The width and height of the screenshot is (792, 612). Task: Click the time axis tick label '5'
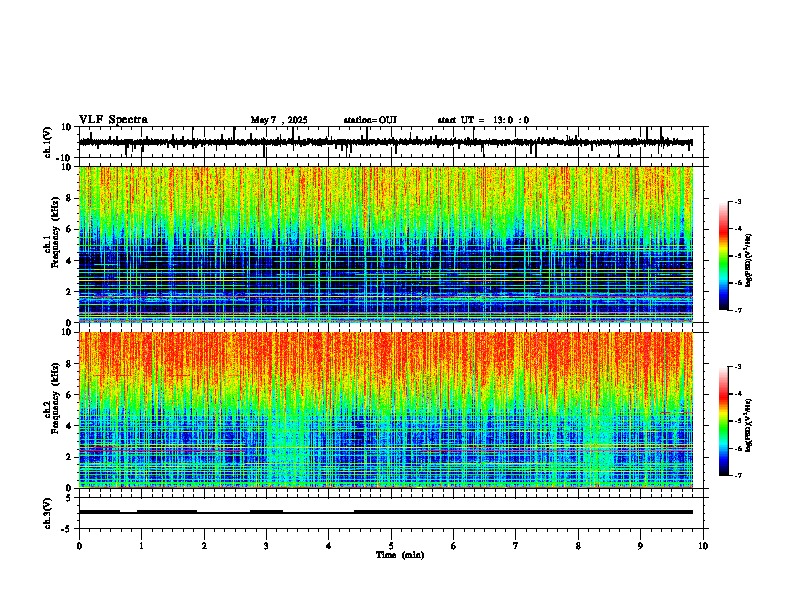(391, 546)
